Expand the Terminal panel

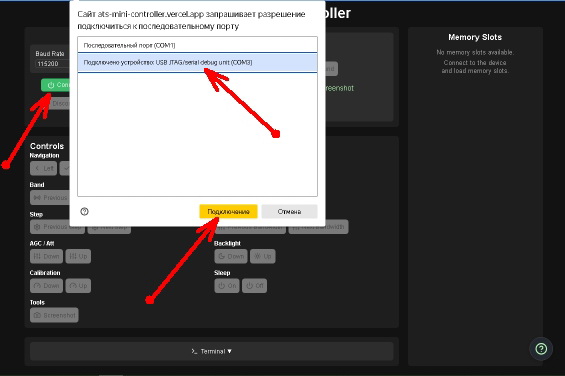pyautogui.click(x=212, y=351)
